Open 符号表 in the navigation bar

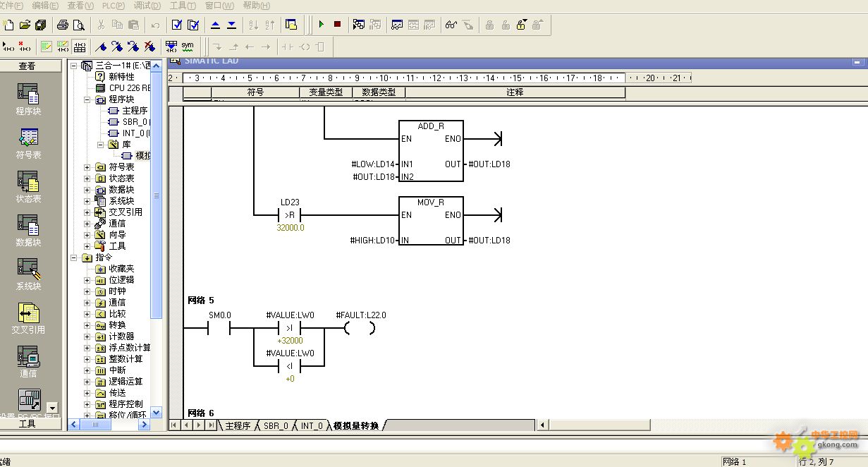pos(29,143)
